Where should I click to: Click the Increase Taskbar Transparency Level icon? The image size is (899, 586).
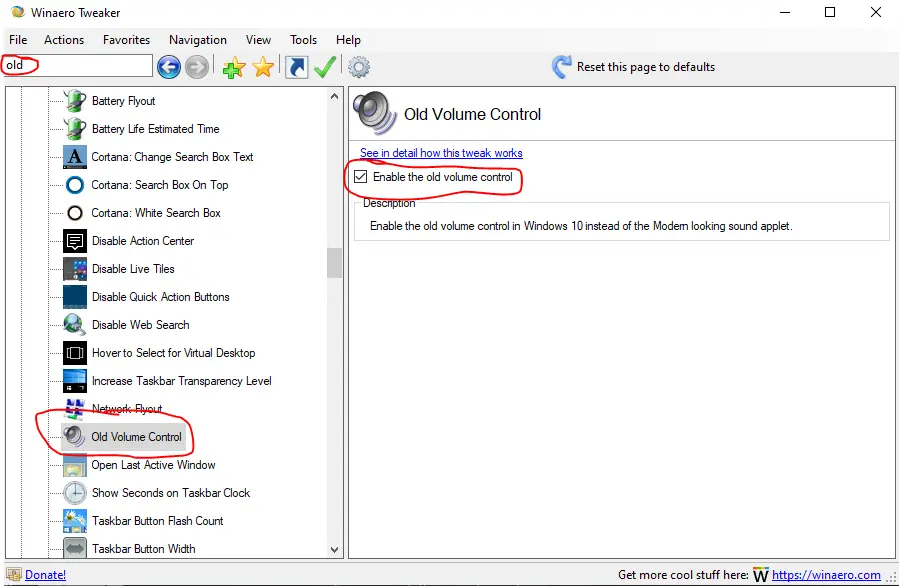[75, 381]
